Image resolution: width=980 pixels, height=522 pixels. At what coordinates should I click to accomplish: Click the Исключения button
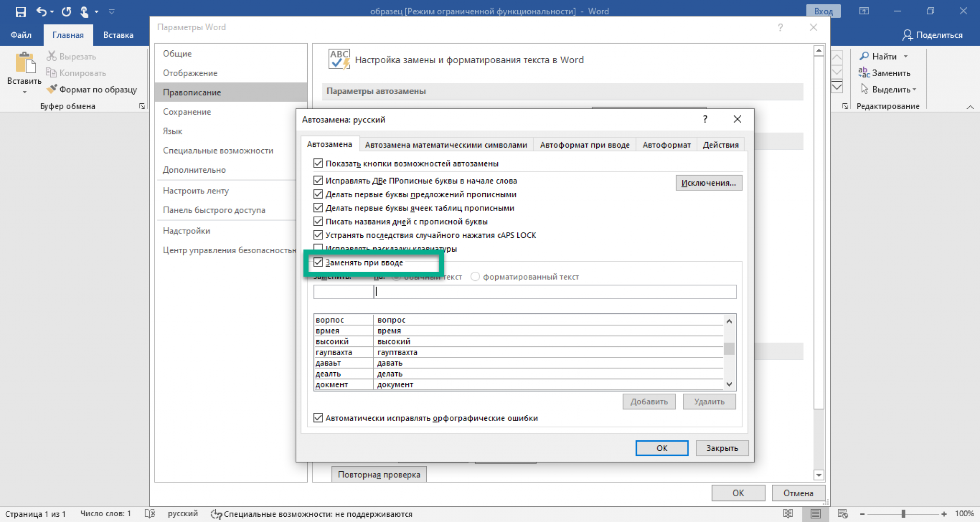[x=708, y=183]
